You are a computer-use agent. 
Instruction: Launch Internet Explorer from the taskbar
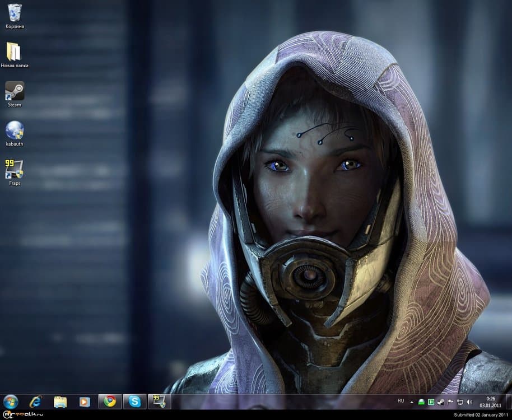[36, 402]
